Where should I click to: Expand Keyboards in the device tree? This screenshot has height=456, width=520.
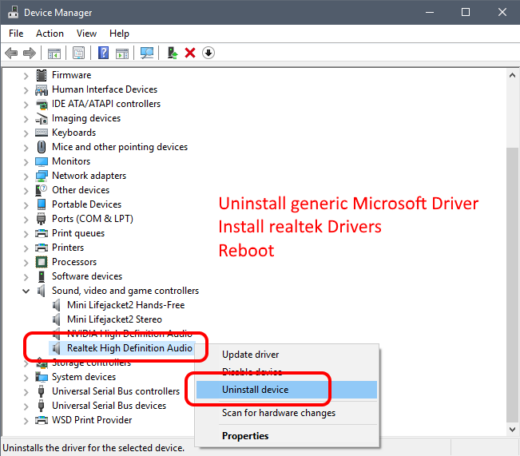[26, 133]
